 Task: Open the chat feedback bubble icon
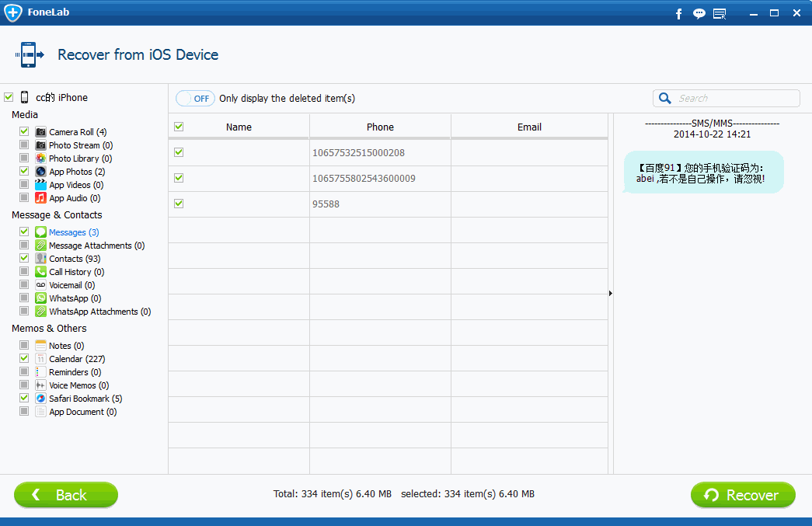699,13
